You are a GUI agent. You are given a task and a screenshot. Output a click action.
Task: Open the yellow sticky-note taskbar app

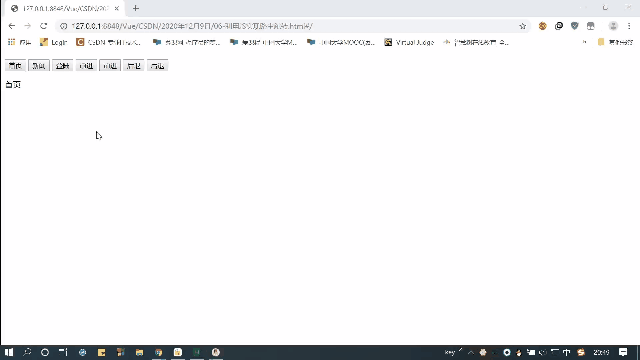coord(102,352)
